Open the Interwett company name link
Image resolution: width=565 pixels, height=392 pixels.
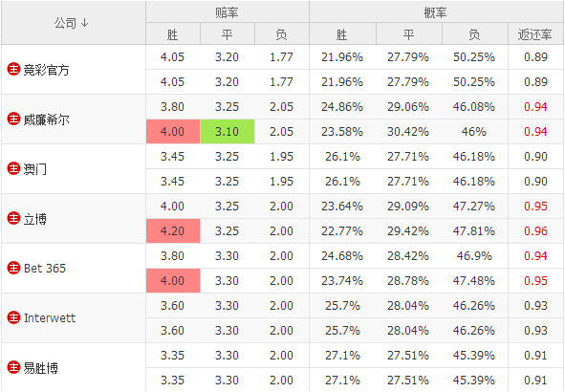point(50,317)
